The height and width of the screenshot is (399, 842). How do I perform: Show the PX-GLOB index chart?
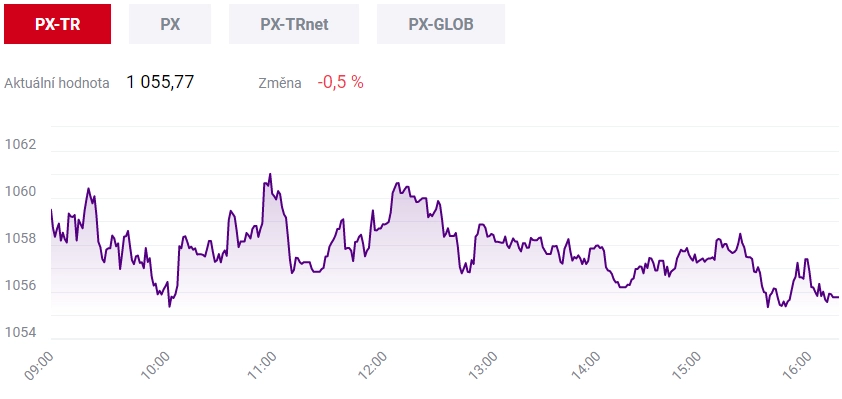(441, 24)
